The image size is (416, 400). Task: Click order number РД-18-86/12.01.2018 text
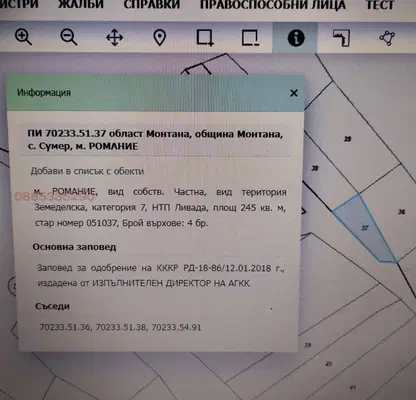click(x=228, y=268)
